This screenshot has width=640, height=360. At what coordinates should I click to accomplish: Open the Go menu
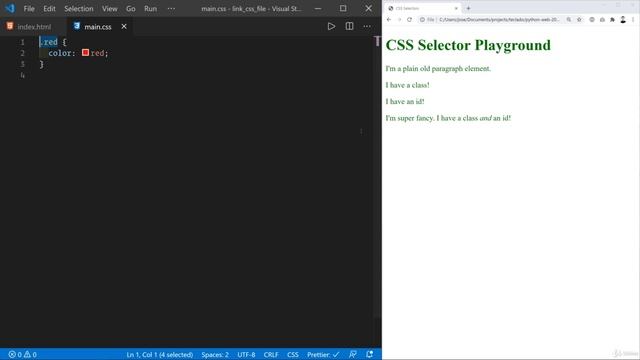pos(131,9)
